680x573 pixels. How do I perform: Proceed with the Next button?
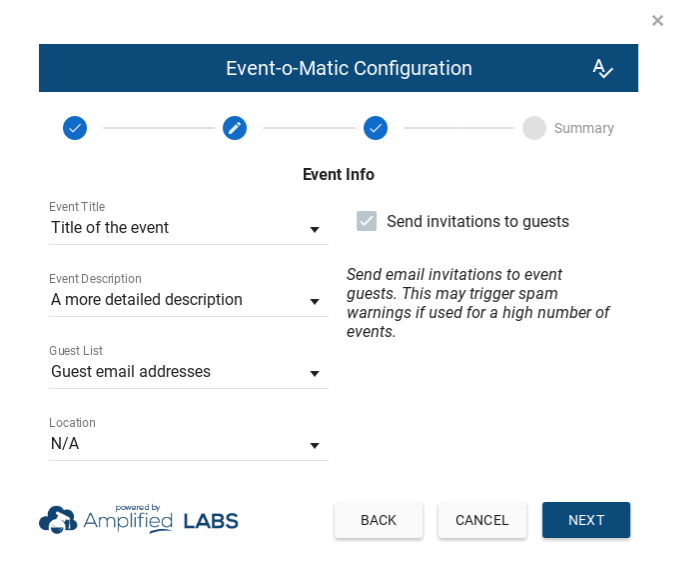tap(586, 520)
